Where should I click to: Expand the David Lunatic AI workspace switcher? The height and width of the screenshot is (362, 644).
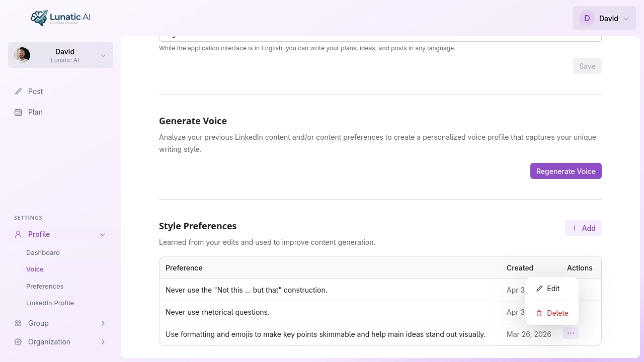(60, 55)
